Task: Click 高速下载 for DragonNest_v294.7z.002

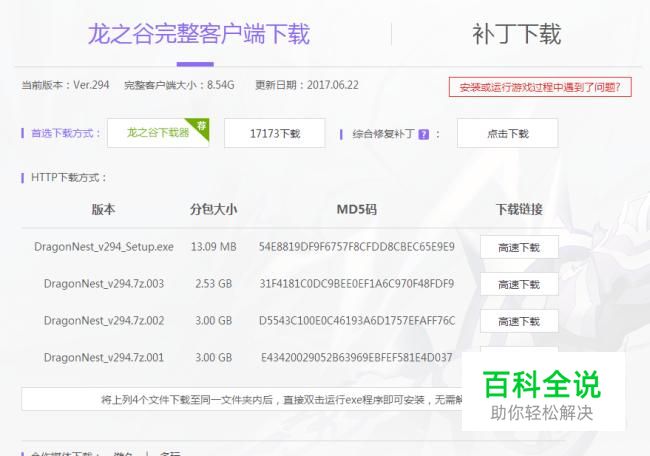Action: pos(519,321)
